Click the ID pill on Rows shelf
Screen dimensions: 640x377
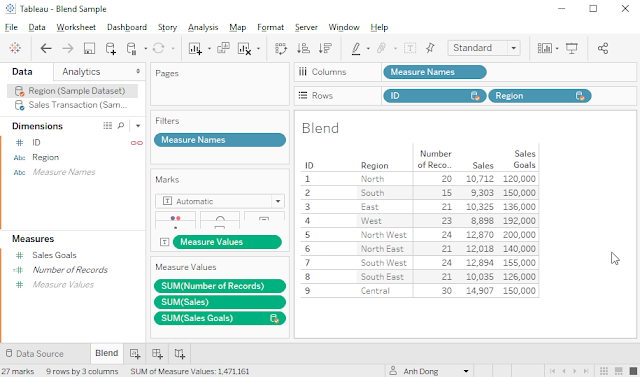click(435, 96)
